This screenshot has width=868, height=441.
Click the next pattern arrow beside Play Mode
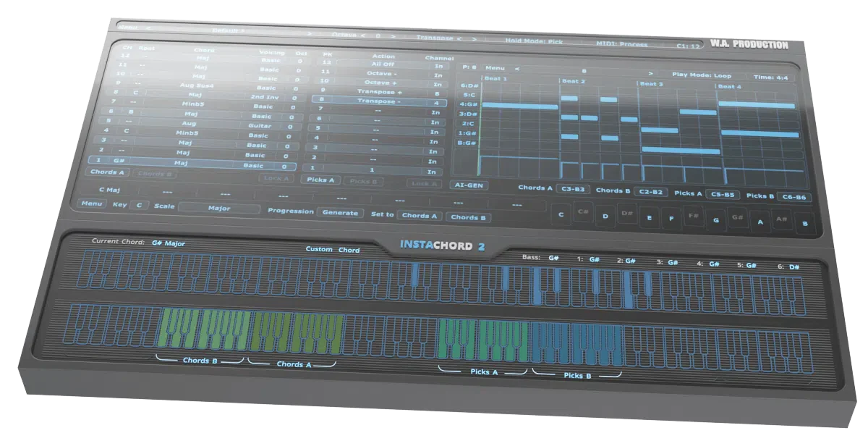pyautogui.click(x=650, y=73)
